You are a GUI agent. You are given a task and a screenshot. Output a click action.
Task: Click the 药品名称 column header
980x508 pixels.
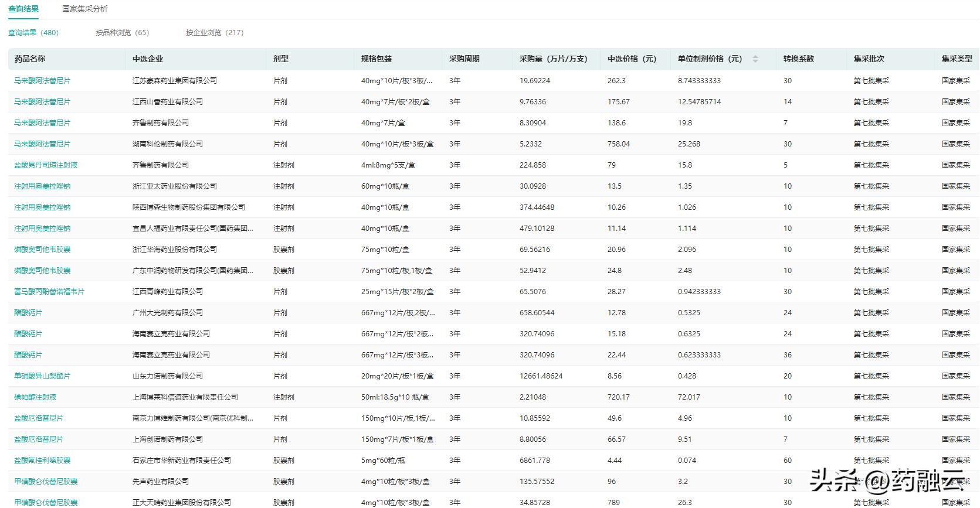click(x=30, y=59)
